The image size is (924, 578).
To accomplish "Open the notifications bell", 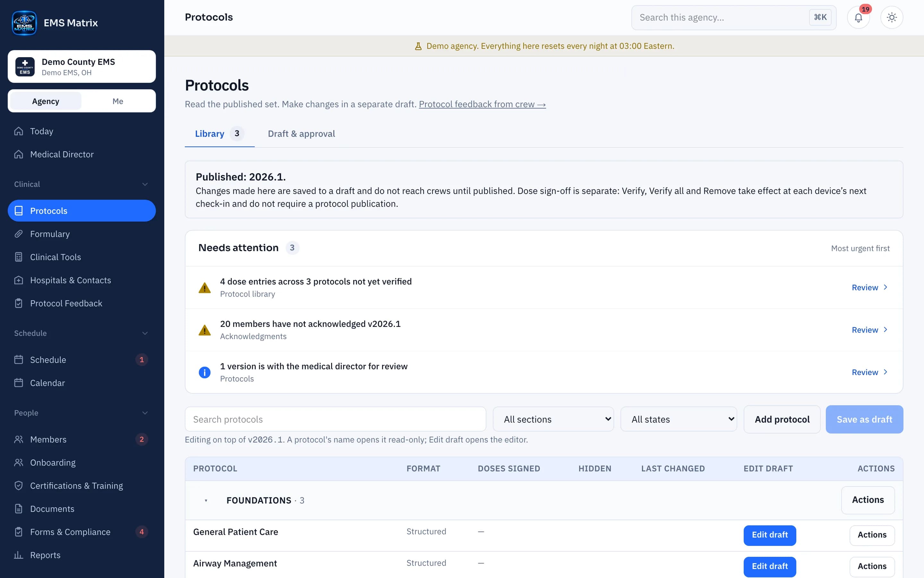I will point(858,18).
